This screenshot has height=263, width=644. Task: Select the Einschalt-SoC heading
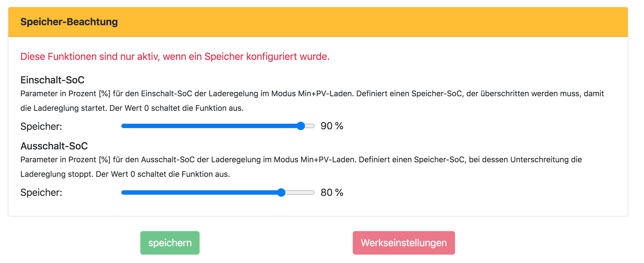click(52, 80)
